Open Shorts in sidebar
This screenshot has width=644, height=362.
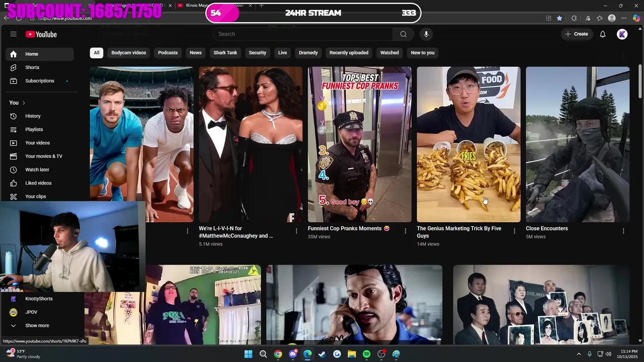click(x=40, y=67)
